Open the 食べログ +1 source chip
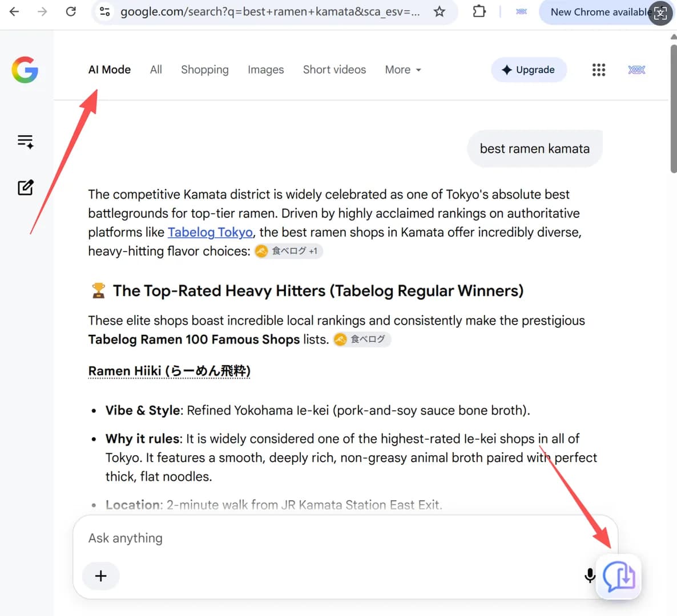The height and width of the screenshot is (616, 677). pos(288,251)
